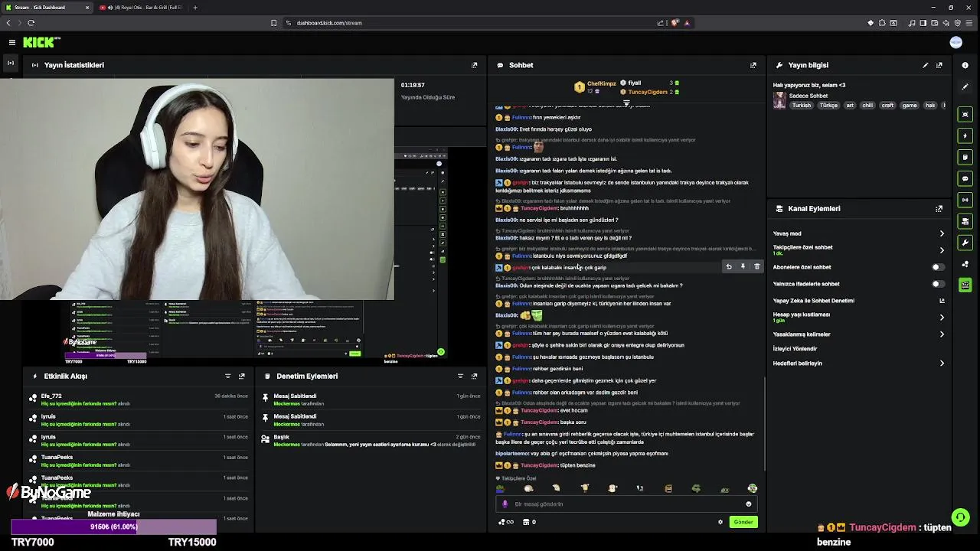The height and width of the screenshot is (551, 980).
Task: Toggle the stream preview widget in the sidebar
Action: tap(965, 114)
